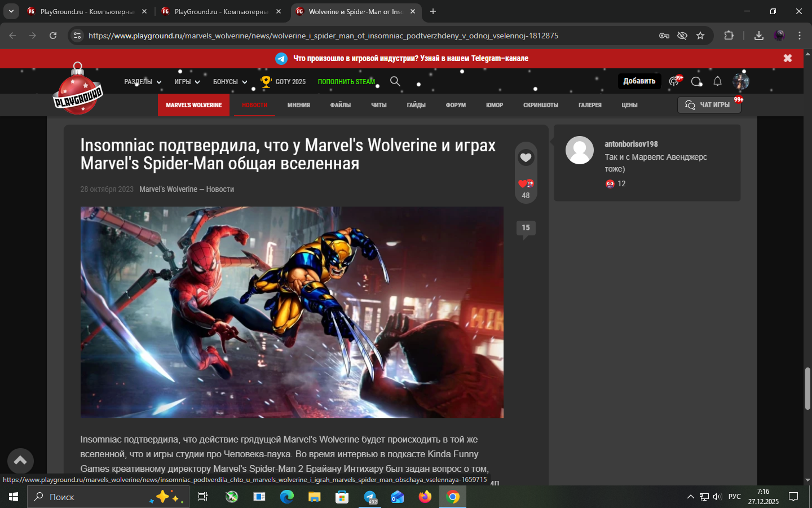This screenshot has width=812, height=508.
Task: Bookmark this page with the star icon
Action: pos(700,36)
